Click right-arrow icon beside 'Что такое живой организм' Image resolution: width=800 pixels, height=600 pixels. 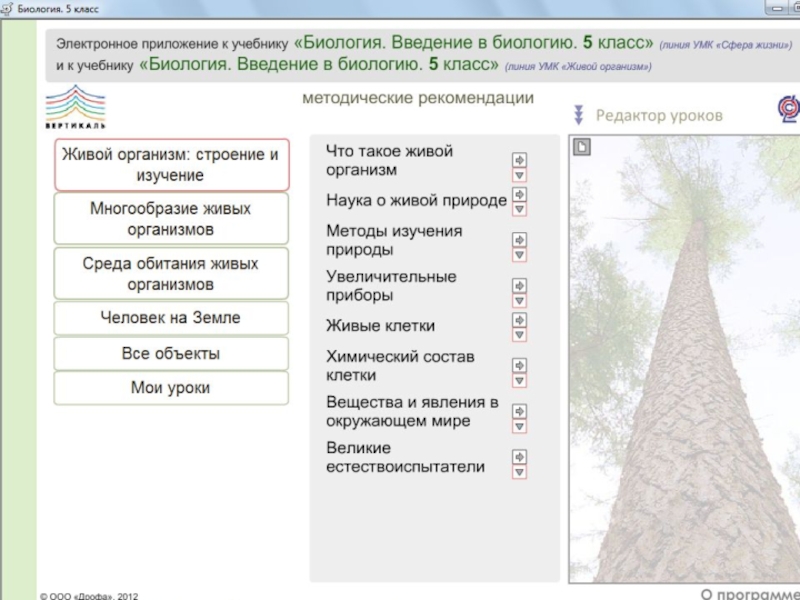pos(519,160)
